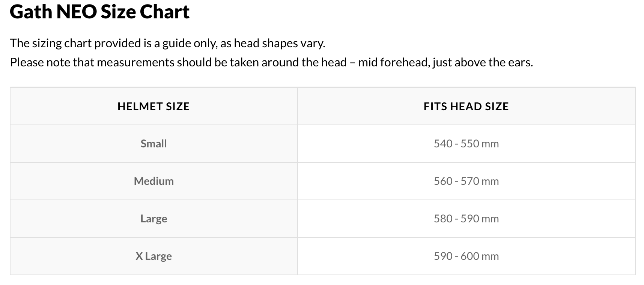Select the Medium helmet size cell
The image size is (644, 285).
coord(153,181)
